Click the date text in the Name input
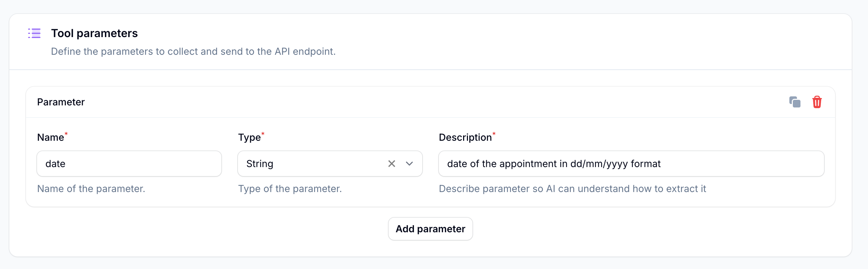 56,163
